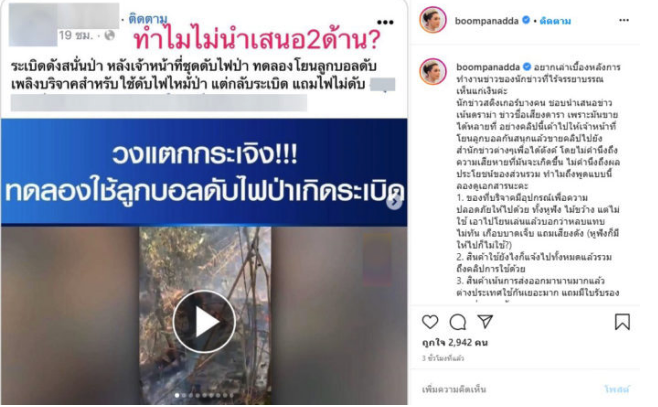Viewport: 658px width, 407px height.
Task: Click Facebook ติดตาม follow link
Action: (x=148, y=19)
